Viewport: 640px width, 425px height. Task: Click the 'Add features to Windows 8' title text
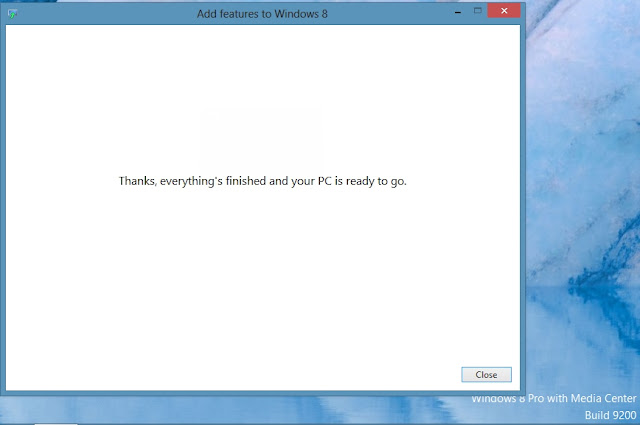pyautogui.click(x=262, y=14)
